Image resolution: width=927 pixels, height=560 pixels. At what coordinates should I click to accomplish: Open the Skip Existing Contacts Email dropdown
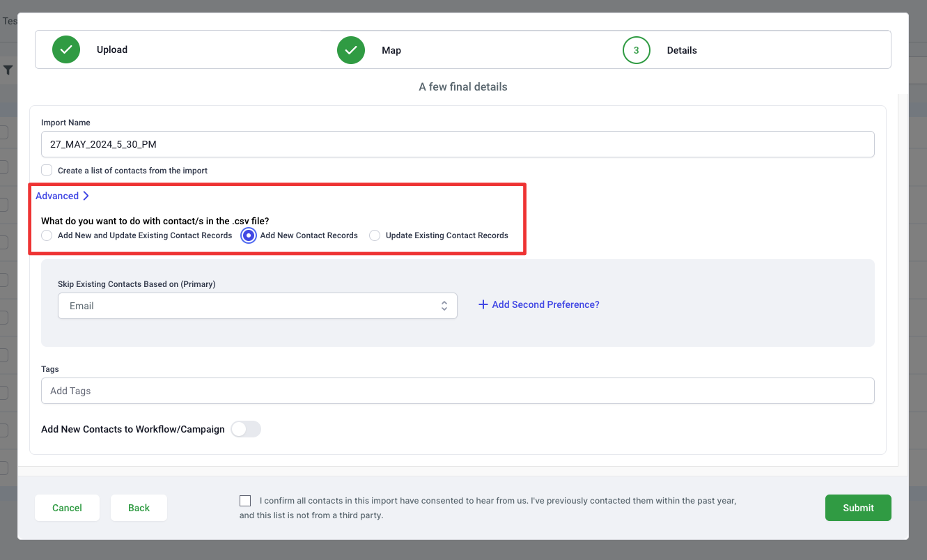coord(257,306)
